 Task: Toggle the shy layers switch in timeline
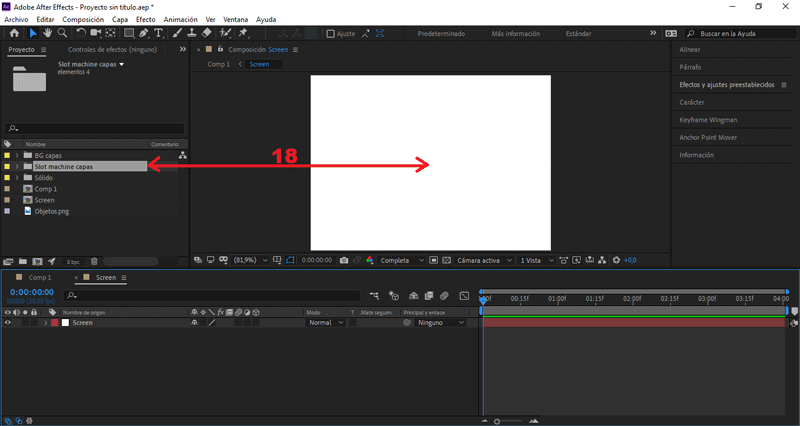(x=414, y=295)
